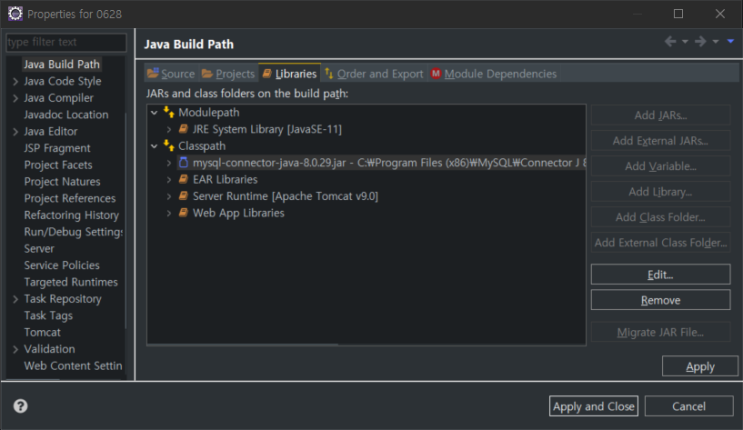
Task: Expand Java Code Style in sidebar
Action: point(15,82)
